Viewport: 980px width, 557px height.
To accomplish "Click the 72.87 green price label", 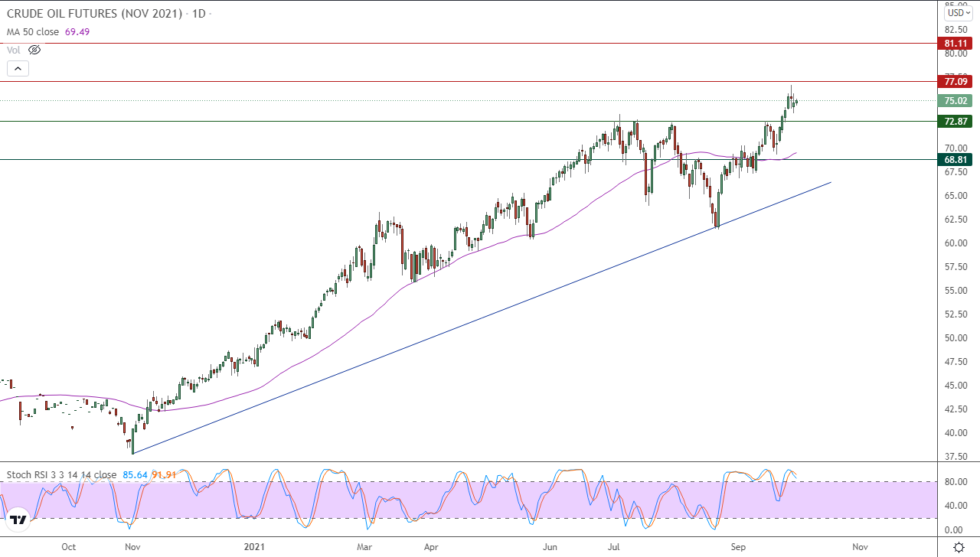I will pos(955,121).
